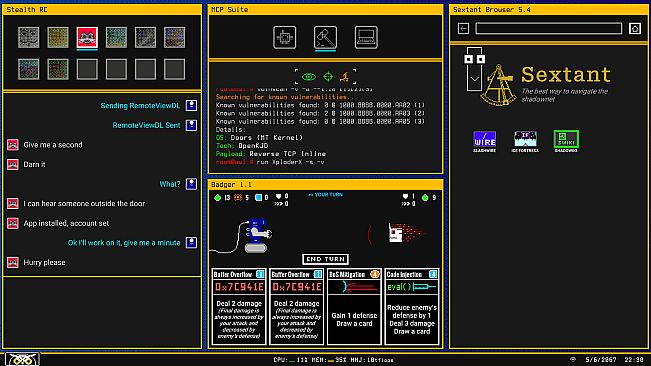Image resolution: width=651 pixels, height=366 pixels.
Task: Click the CPU usage readout in the taskbar
Action: [x=290, y=360]
